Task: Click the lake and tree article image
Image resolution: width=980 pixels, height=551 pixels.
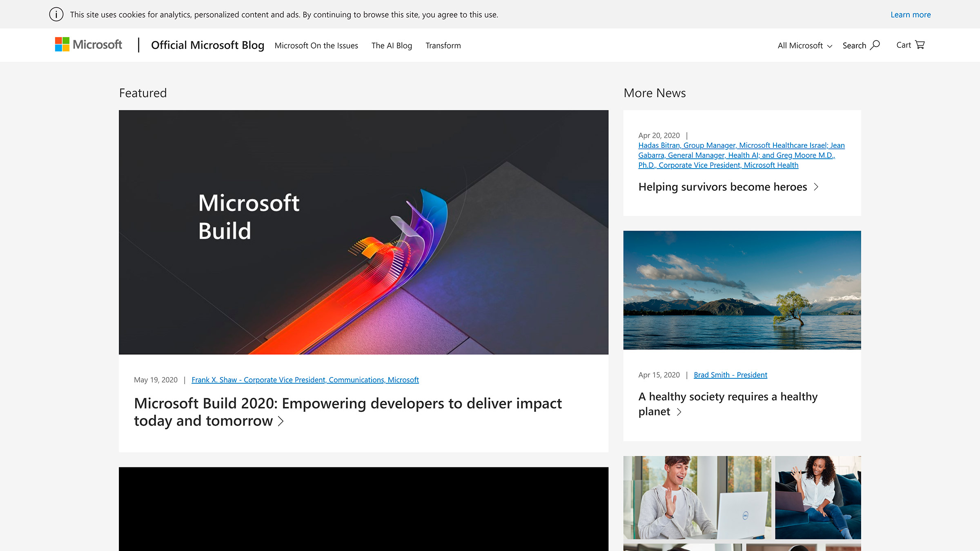Action: coord(742,290)
